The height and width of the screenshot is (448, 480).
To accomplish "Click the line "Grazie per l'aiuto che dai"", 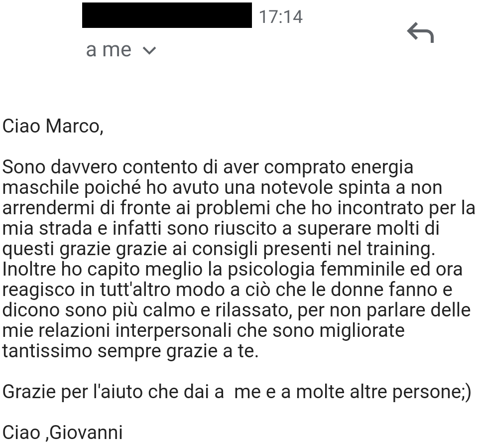I will (x=113, y=392).
